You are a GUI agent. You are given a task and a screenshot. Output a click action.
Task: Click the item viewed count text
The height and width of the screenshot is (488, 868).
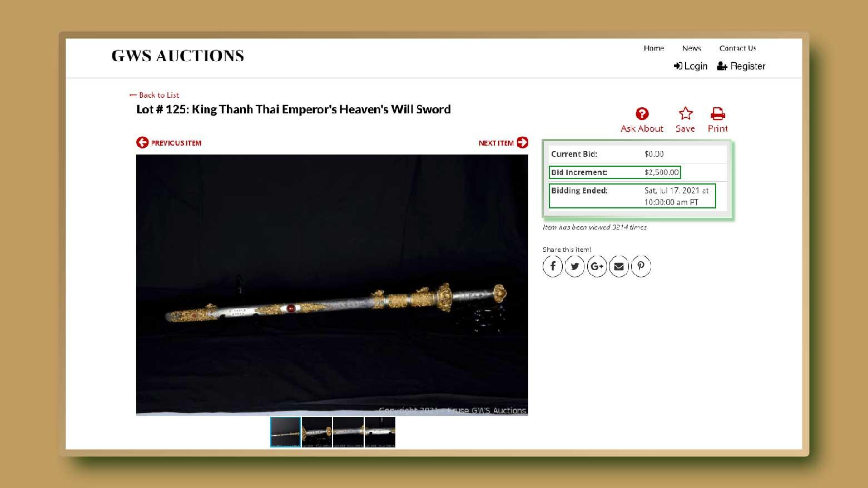click(594, 227)
